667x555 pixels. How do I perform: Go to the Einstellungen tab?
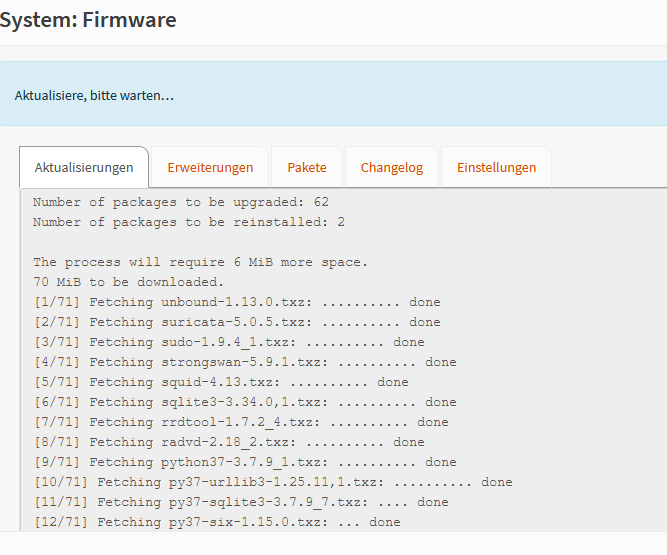pos(496,168)
